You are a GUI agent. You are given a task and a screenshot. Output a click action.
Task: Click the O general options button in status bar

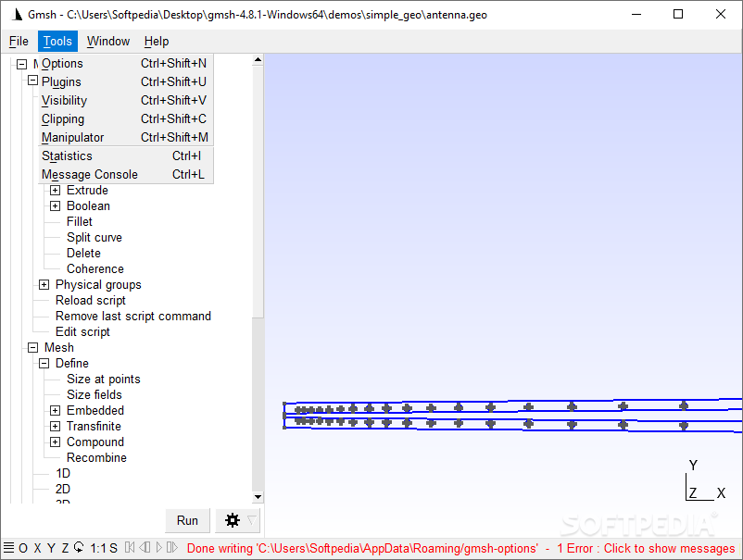[x=23, y=548]
